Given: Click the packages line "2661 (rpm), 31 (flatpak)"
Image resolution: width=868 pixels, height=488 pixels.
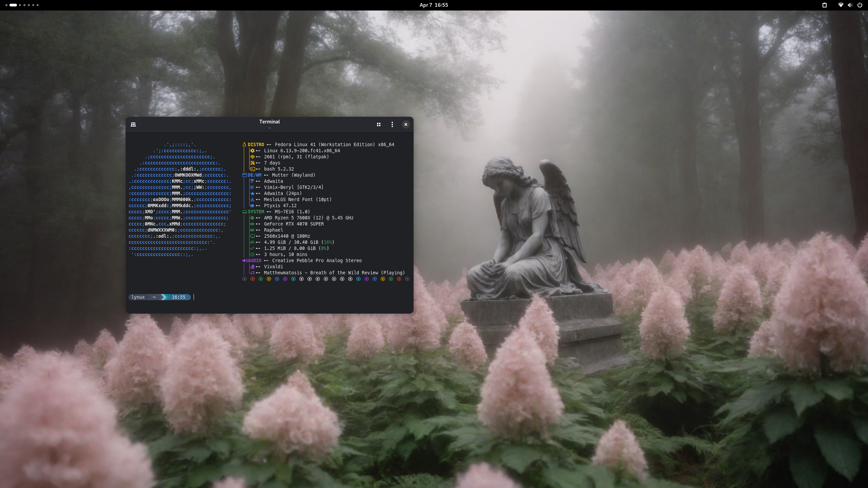Looking at the screenshot, I should point(296,157).
